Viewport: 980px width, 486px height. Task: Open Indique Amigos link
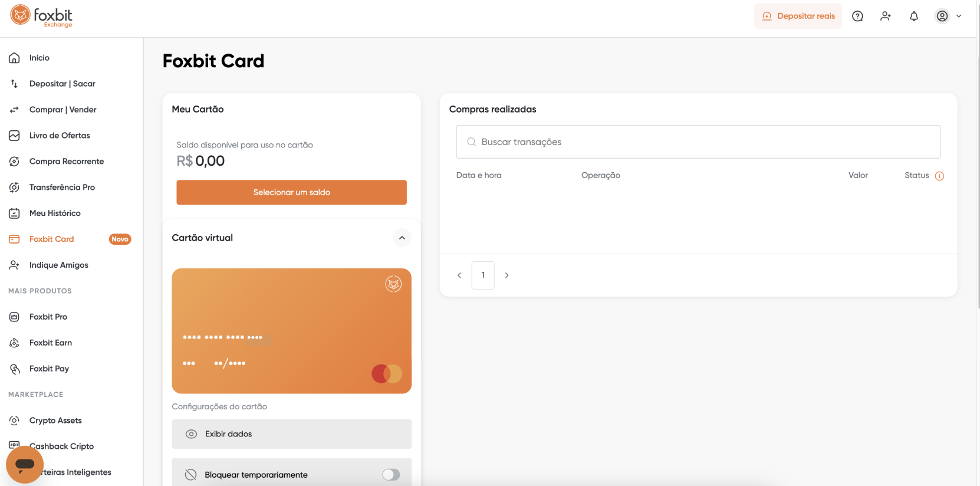tap(59, 265)
